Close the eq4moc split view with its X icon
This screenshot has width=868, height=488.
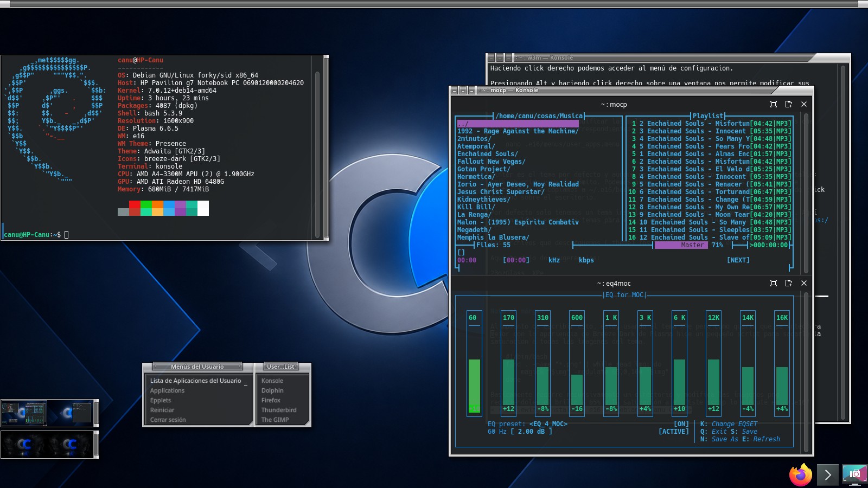pyautogui.click(x=804, y=283)
